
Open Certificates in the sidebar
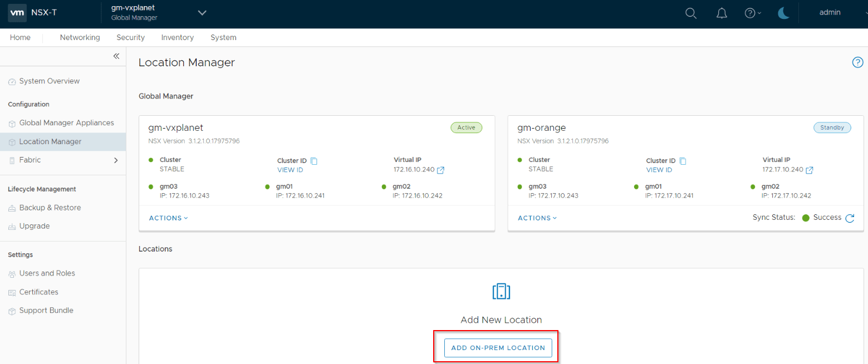pos(38,292)
